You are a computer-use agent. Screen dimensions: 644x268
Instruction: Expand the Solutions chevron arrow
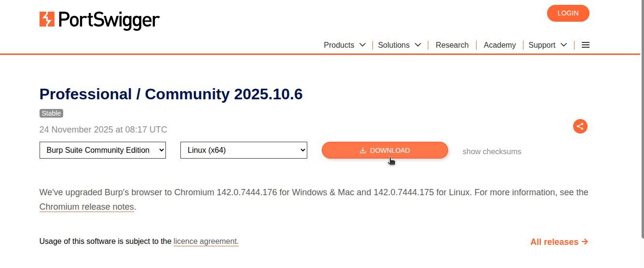click(x=418, y=45)
